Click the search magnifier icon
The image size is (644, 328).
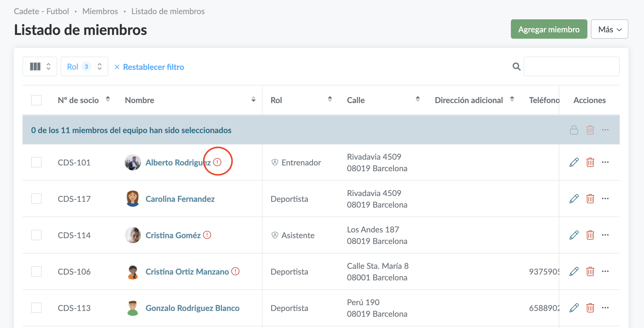(516, 67)
